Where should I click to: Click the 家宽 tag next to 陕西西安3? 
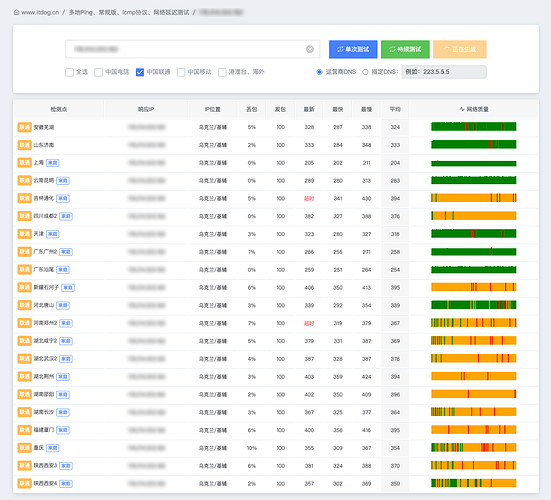click(66, 466)
